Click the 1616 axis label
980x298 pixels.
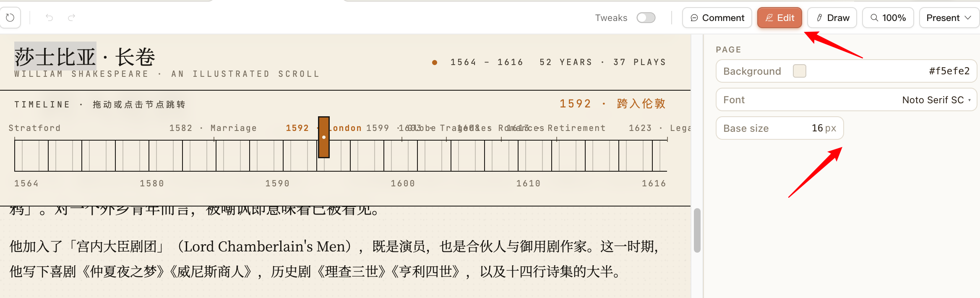[x=654, y=183]
